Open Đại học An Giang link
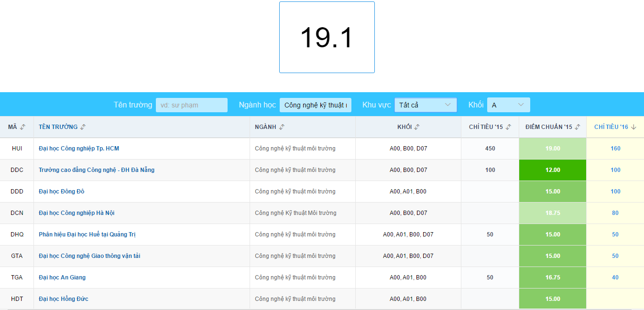Screen dimensions: 644x310 click(62, 278)
